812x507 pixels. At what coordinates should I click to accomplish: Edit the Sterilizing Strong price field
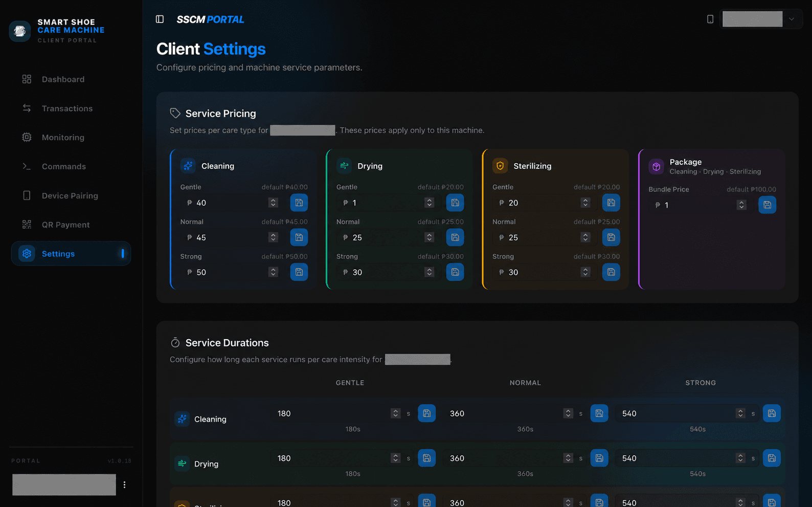click(545, 272)
